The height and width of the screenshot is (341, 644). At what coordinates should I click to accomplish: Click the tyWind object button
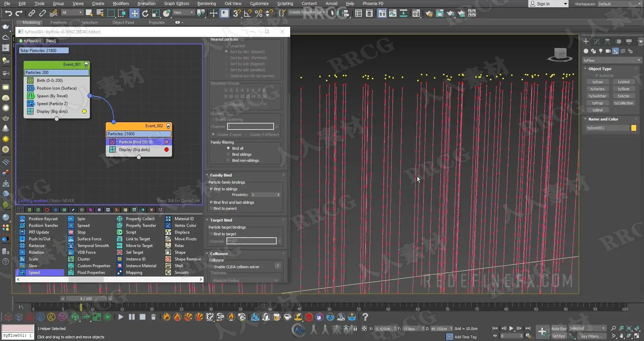pyautogui.click(x=624, y=82)
